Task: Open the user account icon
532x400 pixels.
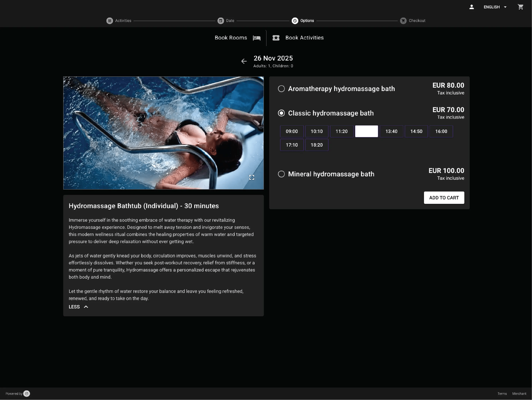Action: click(471, 7)
